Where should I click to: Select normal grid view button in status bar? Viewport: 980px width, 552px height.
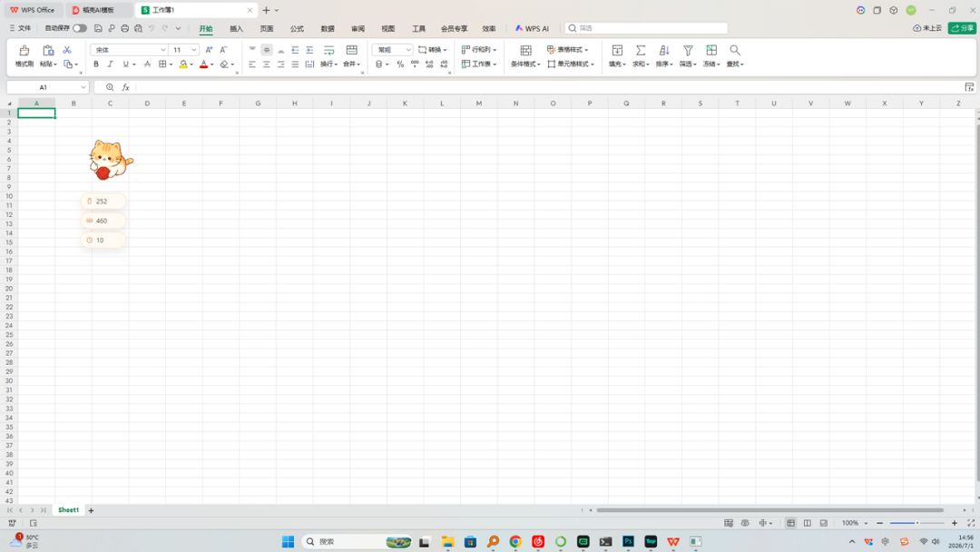[790, 523]
